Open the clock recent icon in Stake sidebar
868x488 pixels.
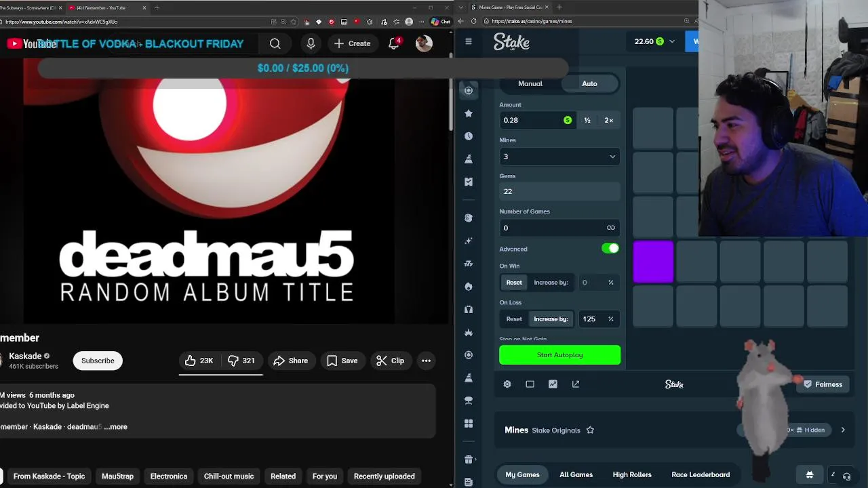pyautogui.click(x=469, y=136)
